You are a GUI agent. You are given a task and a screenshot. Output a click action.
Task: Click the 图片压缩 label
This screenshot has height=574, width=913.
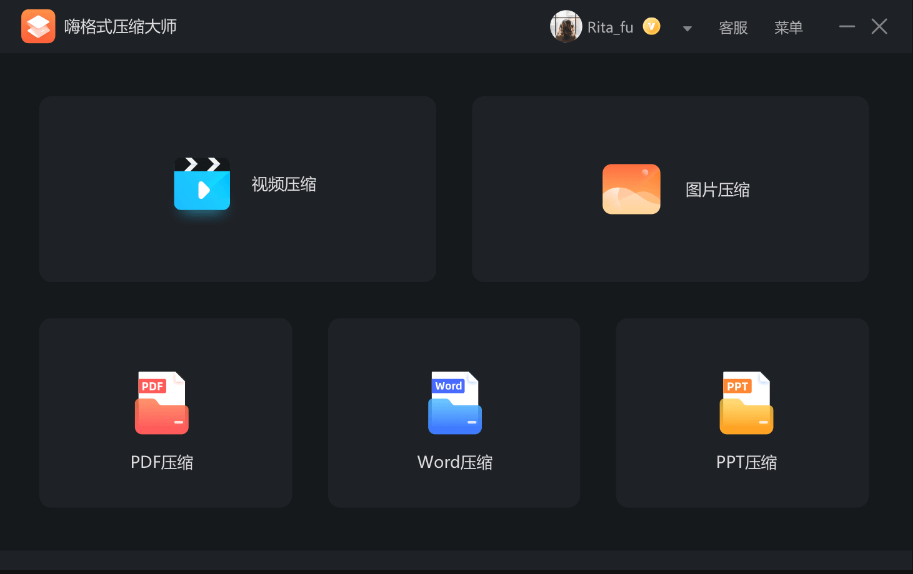(717, 190)
